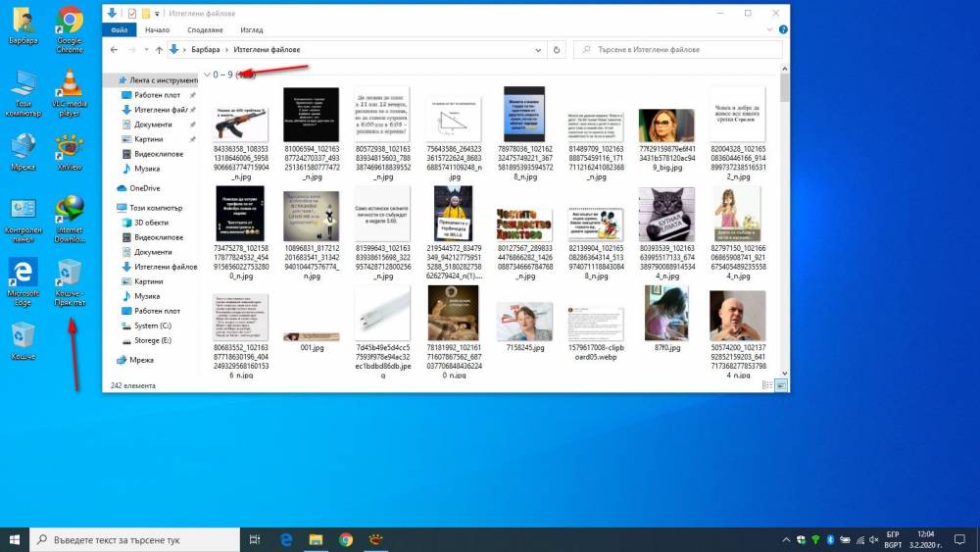Launch Edge from the taskbar
The width and height of the screenshot is (980, 552).
point(285,539)
